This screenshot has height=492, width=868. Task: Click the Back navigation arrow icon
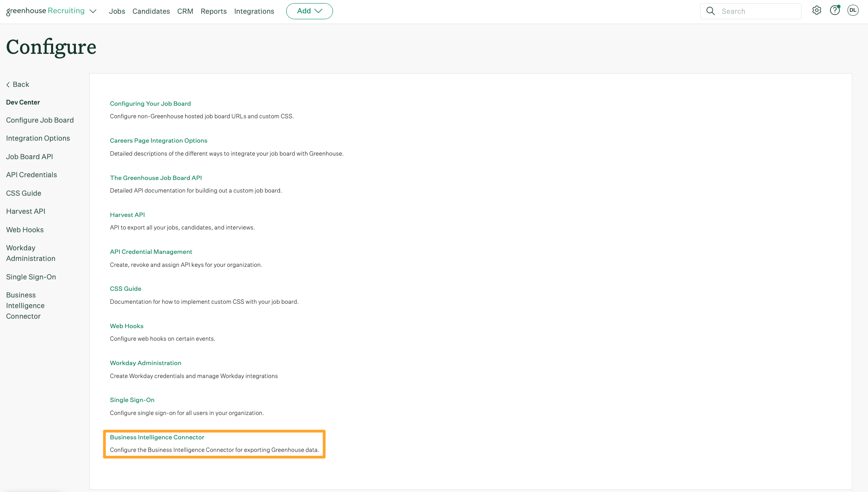8,84
